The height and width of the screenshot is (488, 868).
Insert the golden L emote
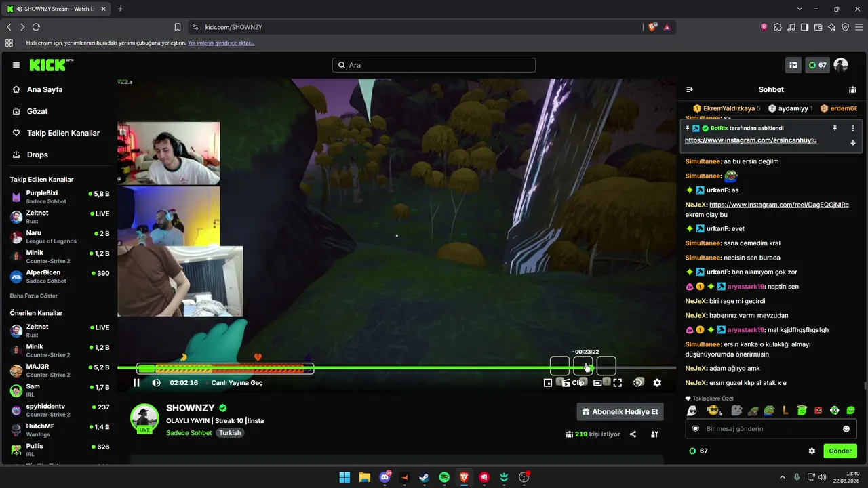[785, 411]
